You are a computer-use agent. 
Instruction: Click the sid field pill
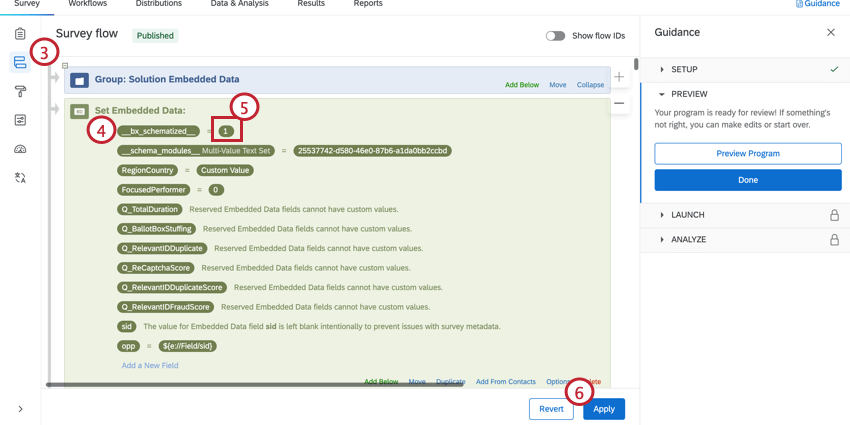tap(126, 327)
